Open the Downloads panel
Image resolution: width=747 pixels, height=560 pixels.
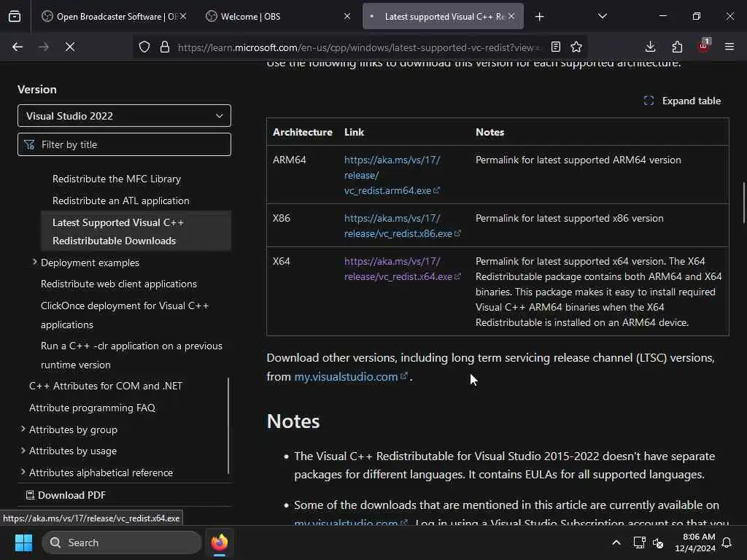(x=650, y=47)
